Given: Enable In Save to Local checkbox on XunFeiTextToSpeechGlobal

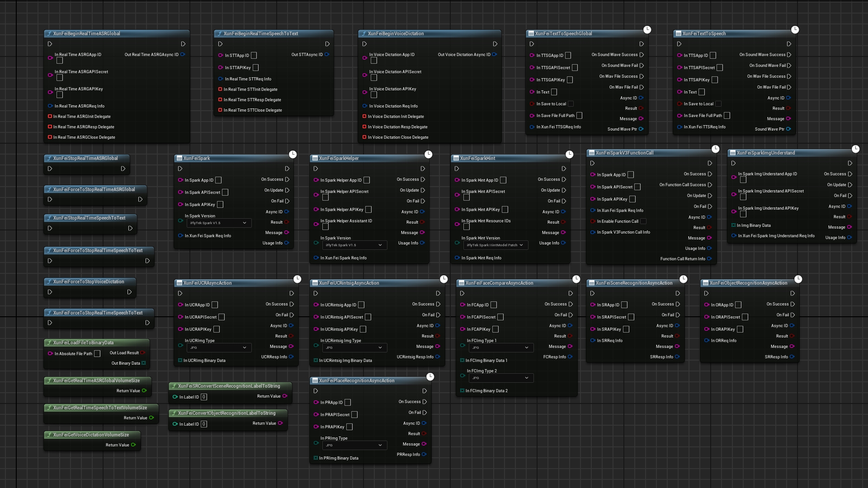Looking at the screenshot, I should (571, 104).
